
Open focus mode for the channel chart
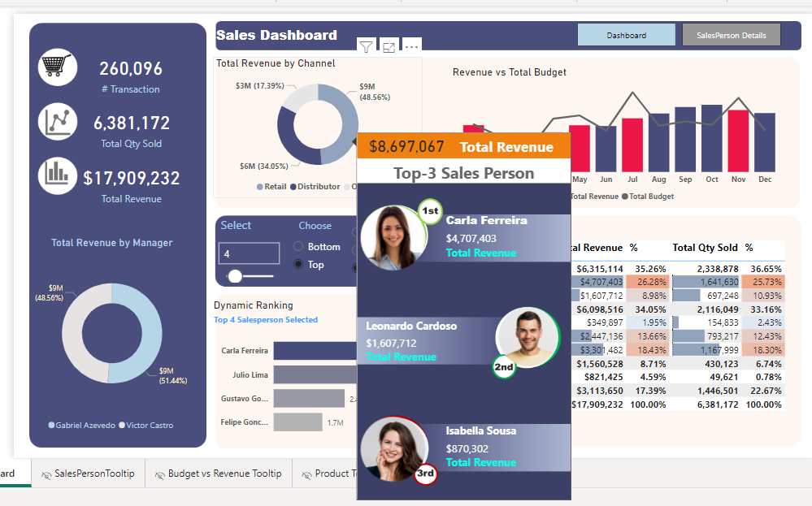(x=389, y=47)
